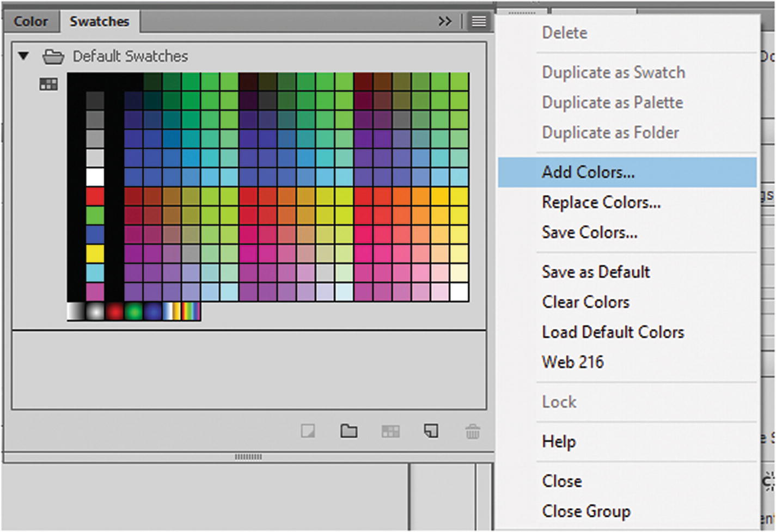Choose Add Colors... from the menu
776x532 pixels.
[x=588, y=172]
